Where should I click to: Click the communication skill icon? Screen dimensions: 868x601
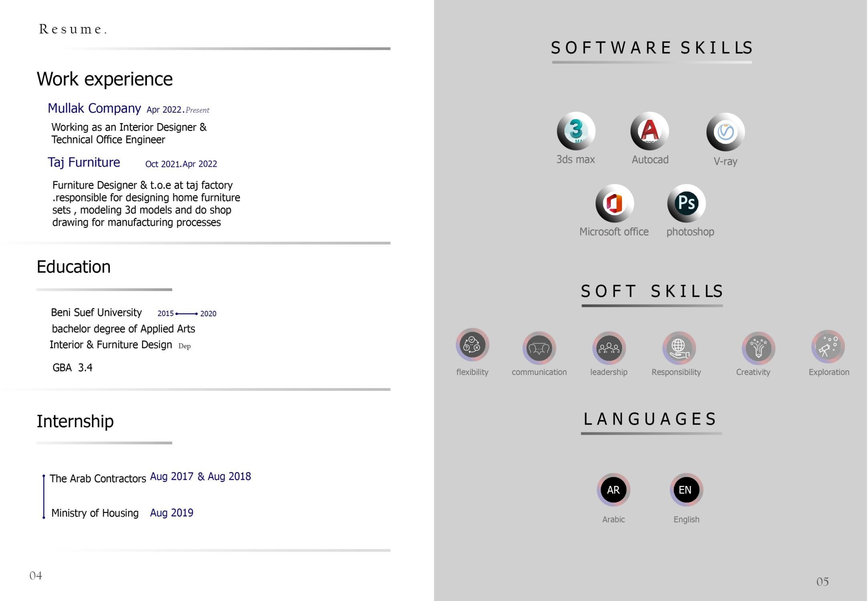539,348
